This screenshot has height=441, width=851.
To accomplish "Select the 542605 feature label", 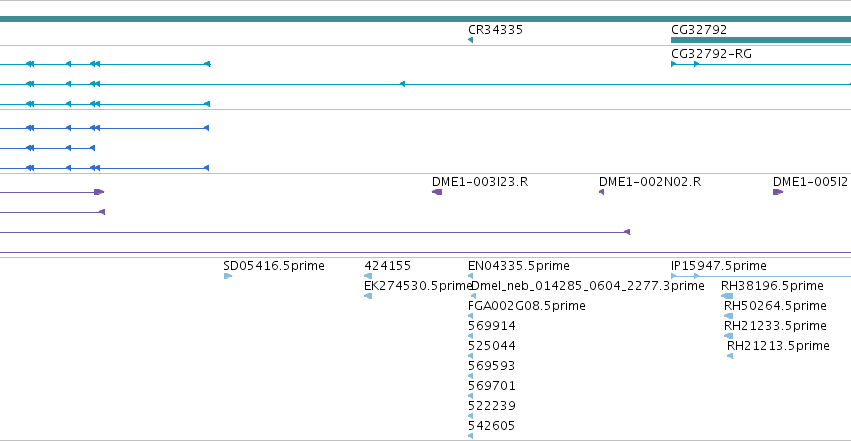I will [491, 426].
